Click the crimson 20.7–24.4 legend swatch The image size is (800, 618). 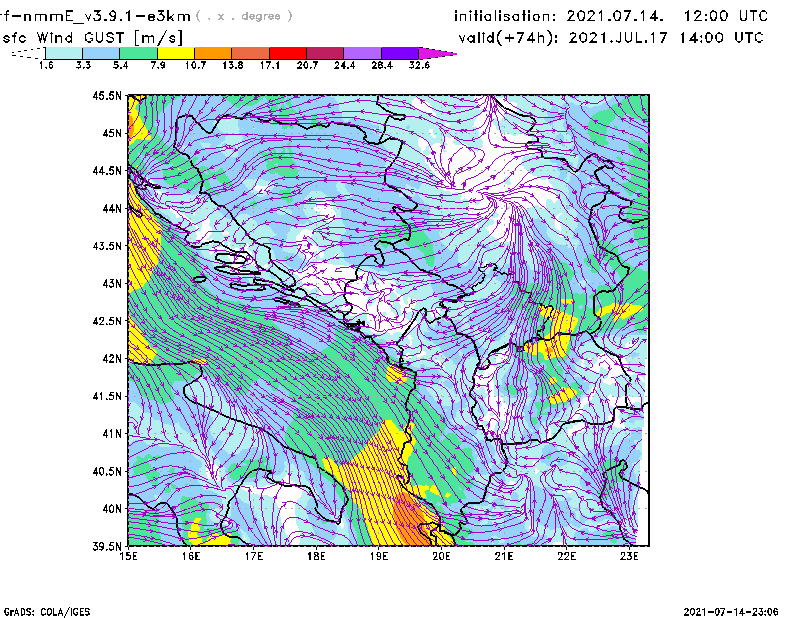tap(325, 53)
